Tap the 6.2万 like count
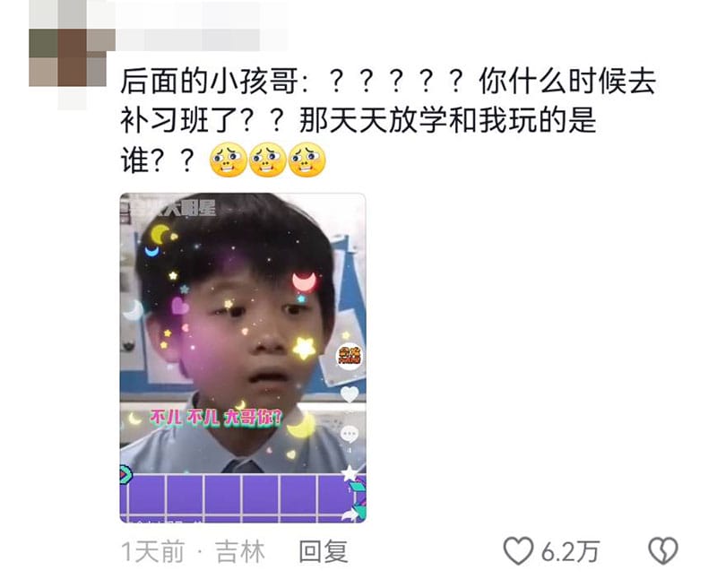717x588 pixels. (570, 552)
